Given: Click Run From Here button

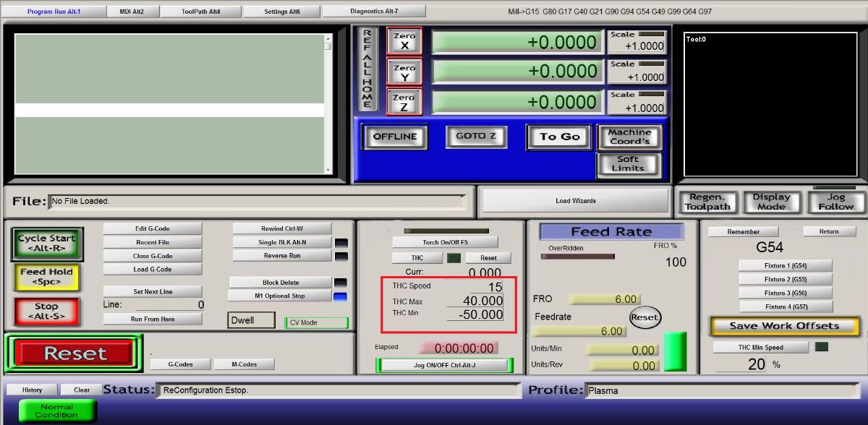Looking at the screenshot, I should pos(153,319).
